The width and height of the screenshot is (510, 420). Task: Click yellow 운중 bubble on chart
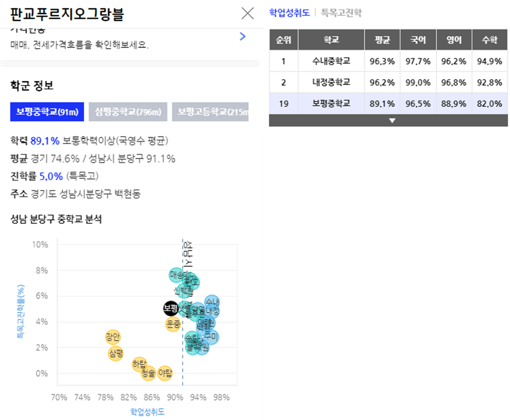click(173, 324)
